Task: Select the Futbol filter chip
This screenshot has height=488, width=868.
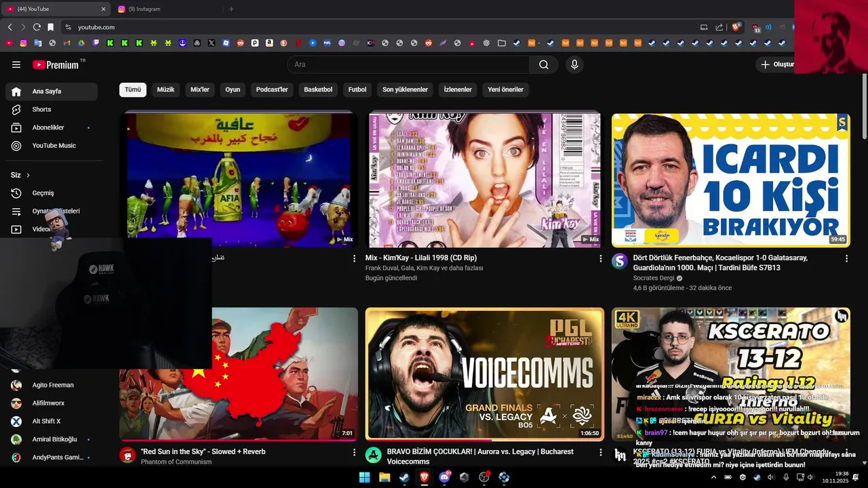Action: click(x=357, y=89)
